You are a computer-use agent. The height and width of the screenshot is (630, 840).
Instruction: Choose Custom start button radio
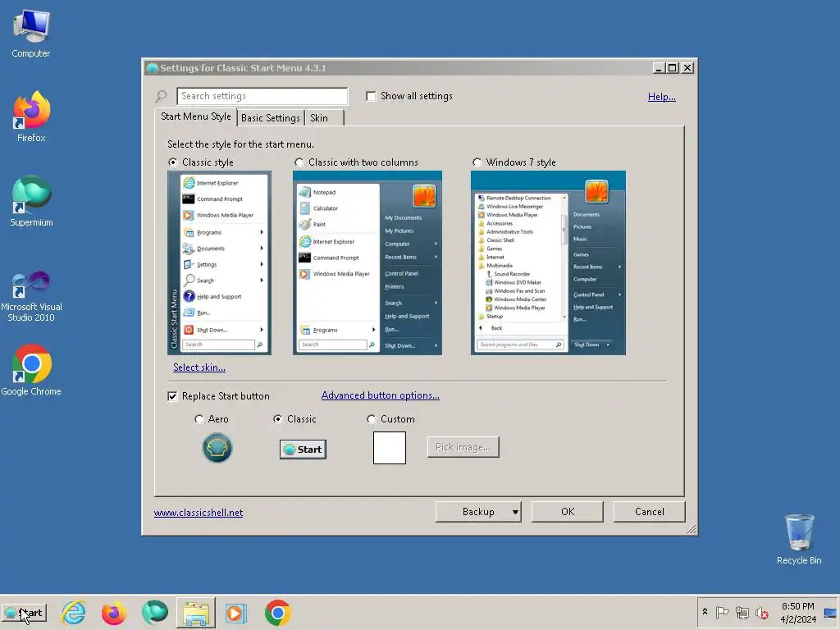point(372,419)
